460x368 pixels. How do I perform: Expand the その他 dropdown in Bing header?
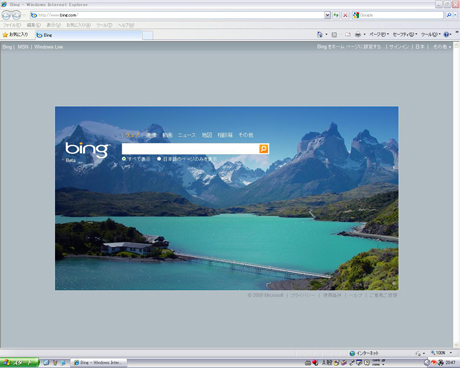tap(442, 47)
